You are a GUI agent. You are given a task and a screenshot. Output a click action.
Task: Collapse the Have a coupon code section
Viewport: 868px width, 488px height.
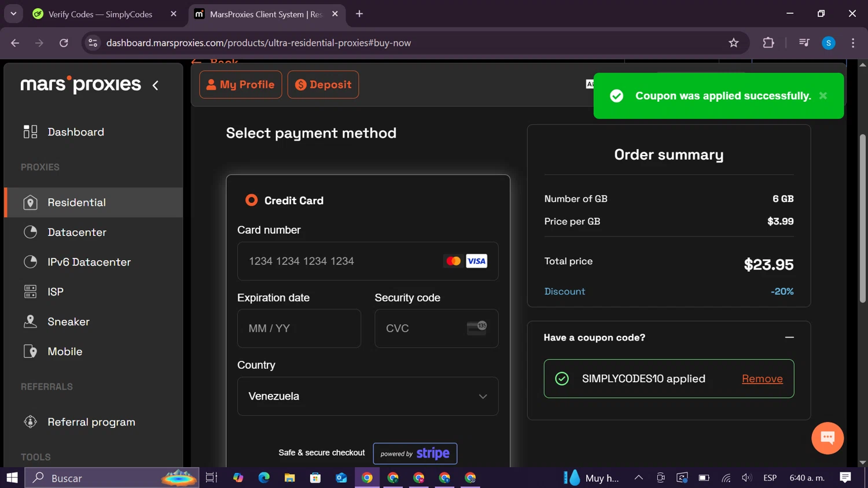789,337
